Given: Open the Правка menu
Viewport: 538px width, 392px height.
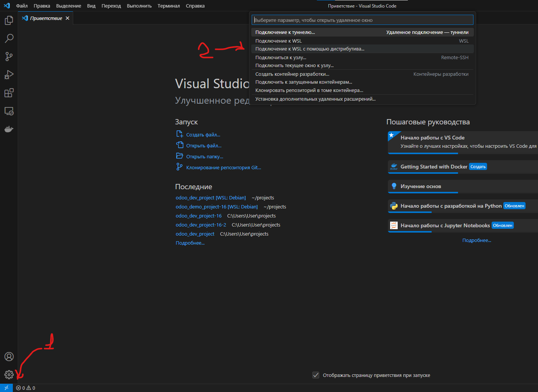Looking at the screenshot, I should tap(42, 6).
